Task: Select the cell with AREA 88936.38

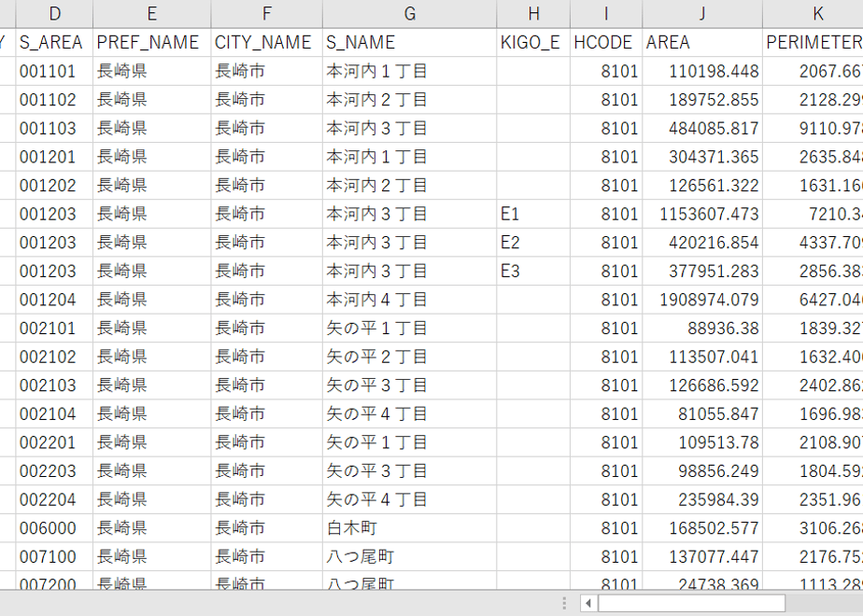Action: (702, 329)
